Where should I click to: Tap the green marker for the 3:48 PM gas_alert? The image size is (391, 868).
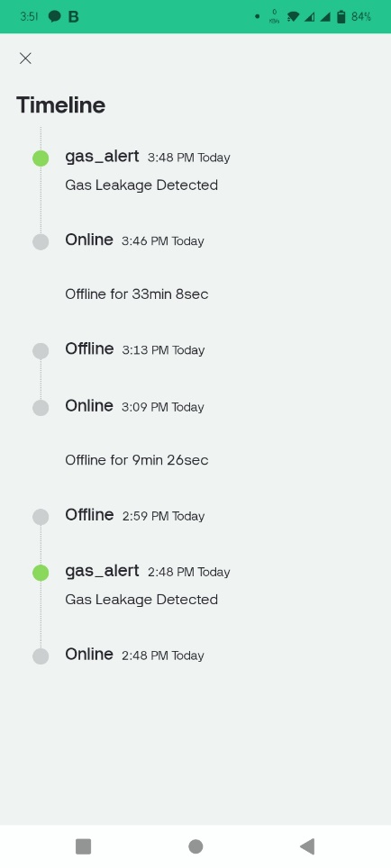click(x=41, y=158)
